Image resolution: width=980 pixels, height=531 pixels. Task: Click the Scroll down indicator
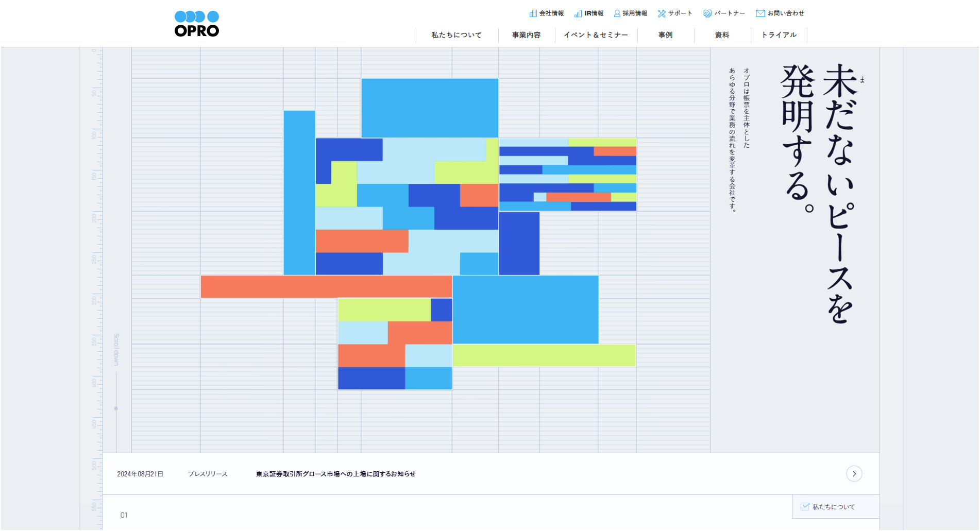pyautogui.click(x=116, y=349)
